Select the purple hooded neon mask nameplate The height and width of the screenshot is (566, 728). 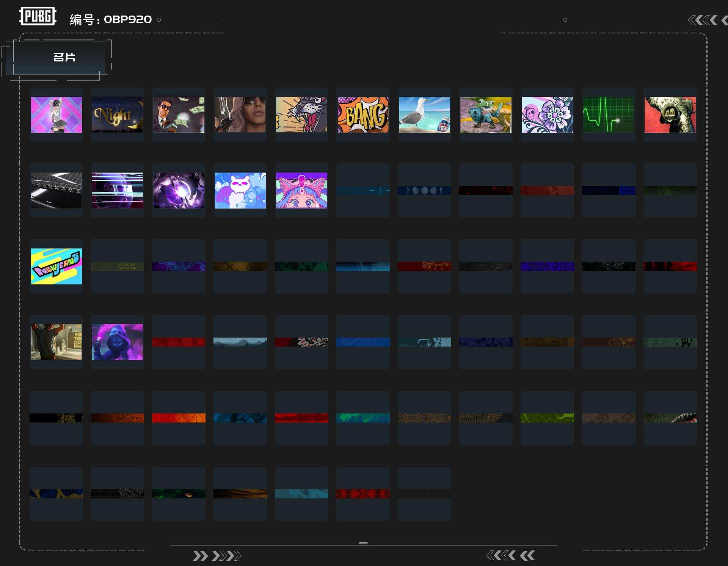118,342
